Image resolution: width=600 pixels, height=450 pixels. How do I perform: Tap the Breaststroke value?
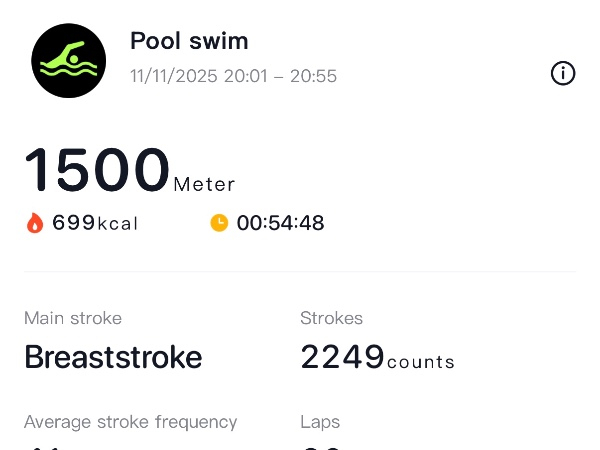point(113,357)
